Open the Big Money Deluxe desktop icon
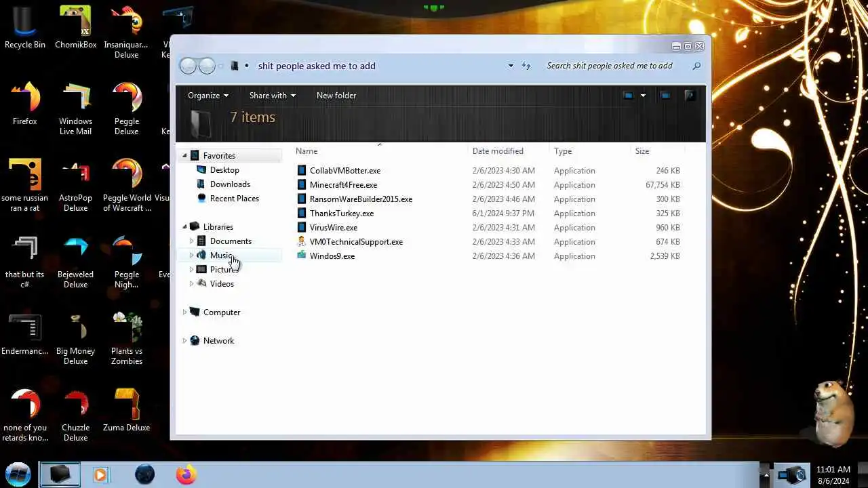 75,338
